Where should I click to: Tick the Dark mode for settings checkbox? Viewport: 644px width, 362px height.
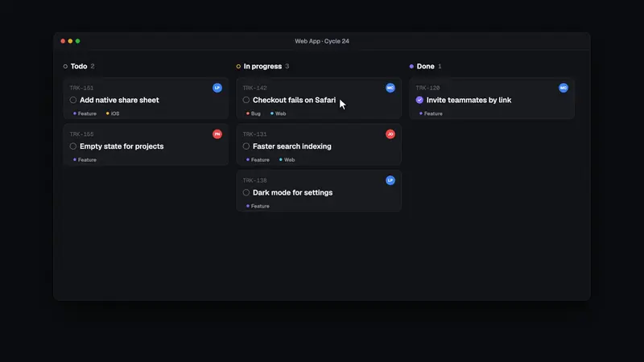coord(246,192)
